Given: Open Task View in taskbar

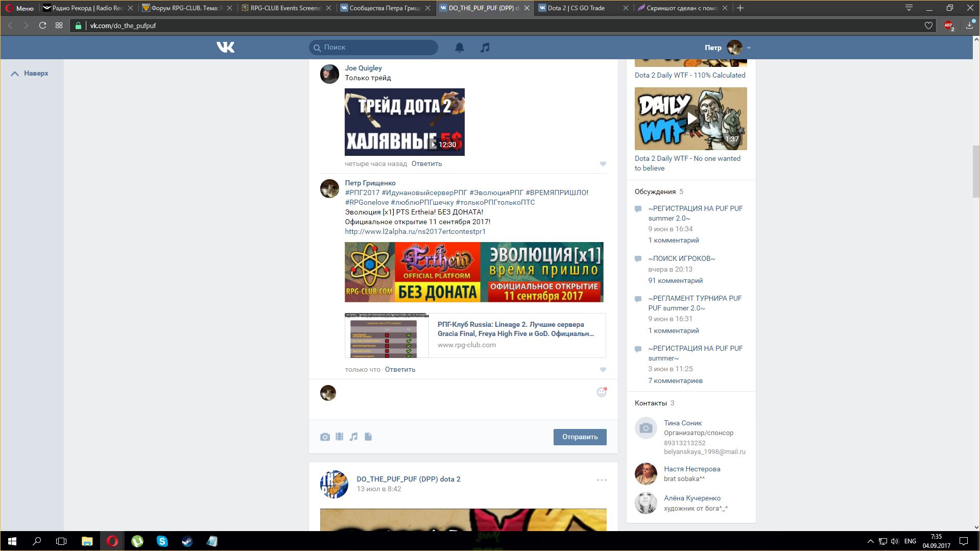Looking at the screenshot, I should (61, 541).
